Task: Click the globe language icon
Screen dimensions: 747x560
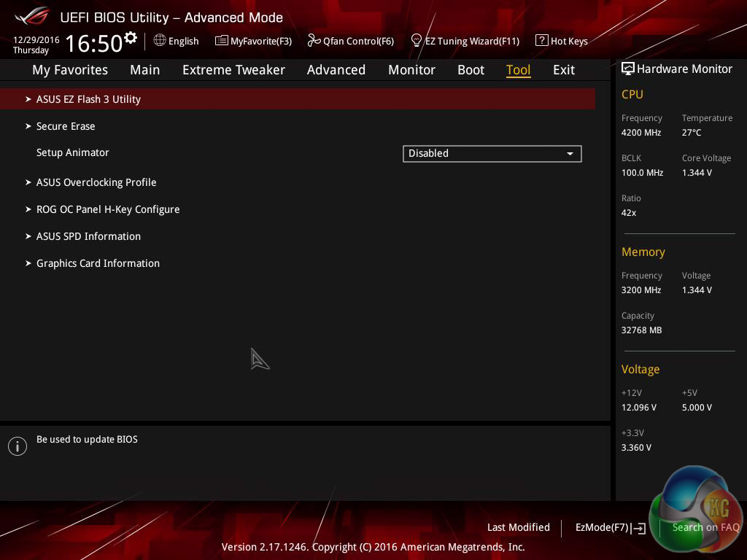Action: [160, 41]
